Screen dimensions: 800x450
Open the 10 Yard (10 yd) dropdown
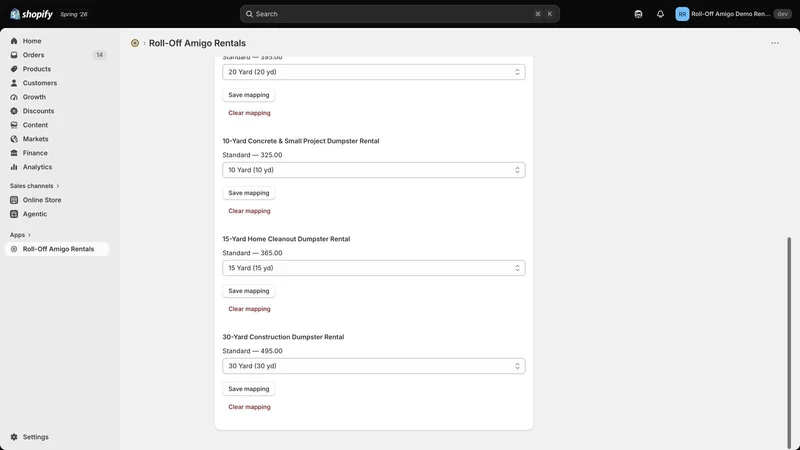tap(373, 170)
